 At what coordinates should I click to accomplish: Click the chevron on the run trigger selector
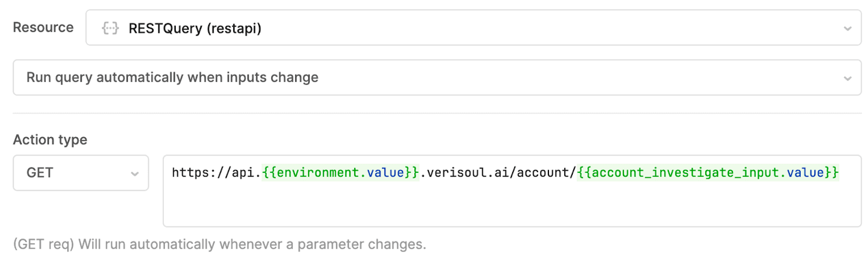coord(847,78)
